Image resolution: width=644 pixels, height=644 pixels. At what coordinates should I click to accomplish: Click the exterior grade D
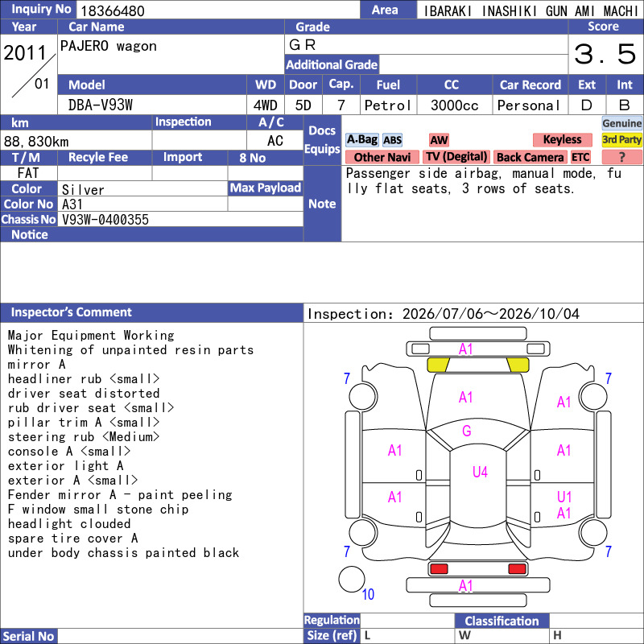587,105
